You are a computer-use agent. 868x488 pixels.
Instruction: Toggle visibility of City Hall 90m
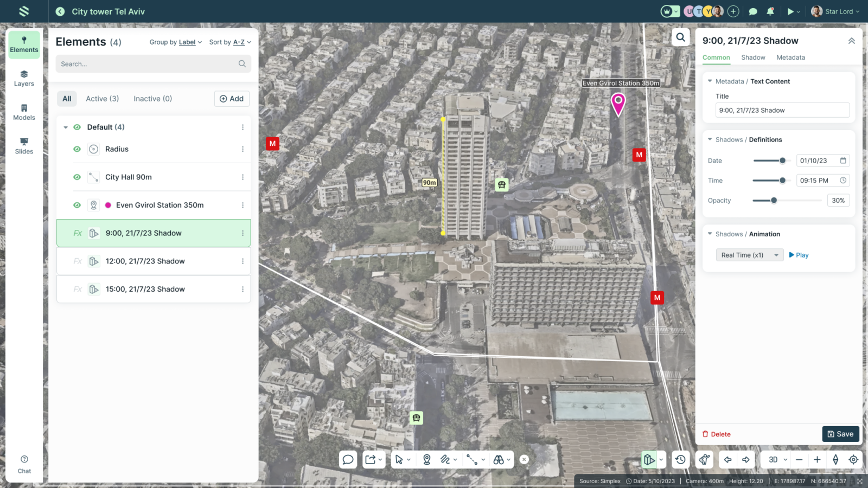tap(77, 177)
